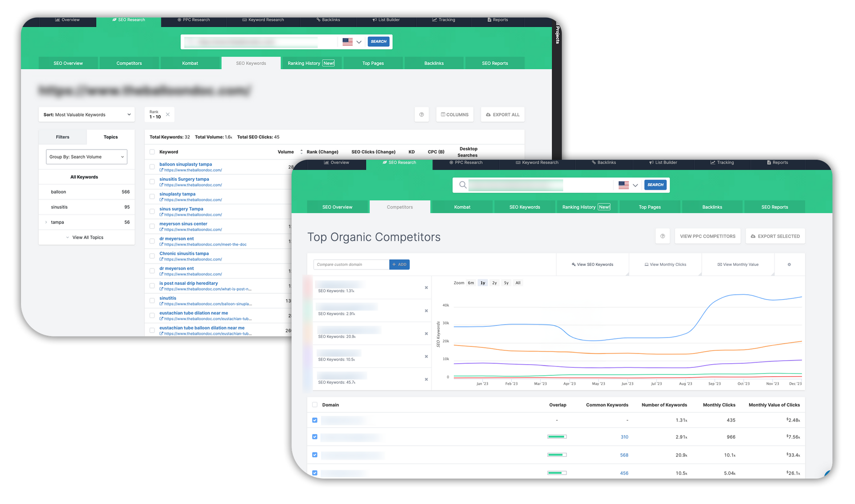Click overlap bar for 568 common keywords row

coord(557,455)
